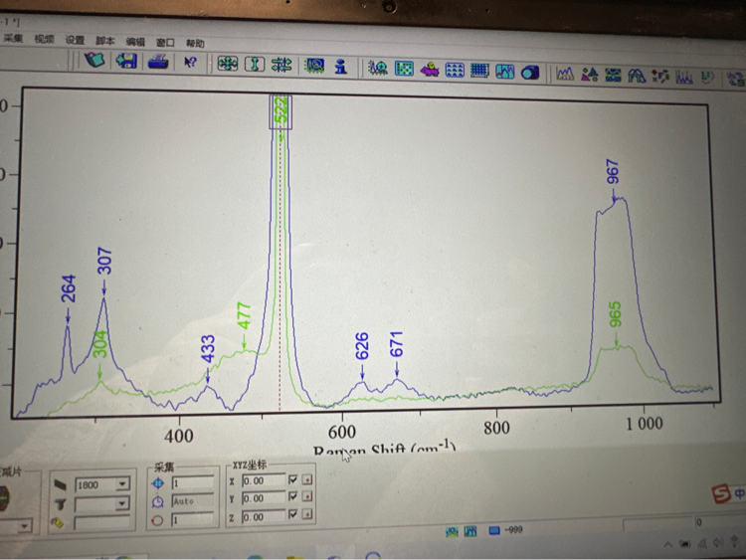746x560 pixels.
Task: Click the Sogou input method S icon
Action: (721, 494)
